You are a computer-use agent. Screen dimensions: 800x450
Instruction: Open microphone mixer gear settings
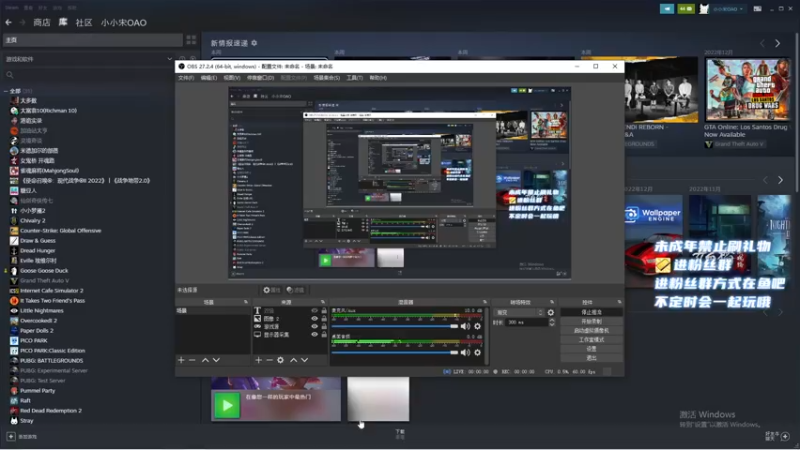pos(478,326)
